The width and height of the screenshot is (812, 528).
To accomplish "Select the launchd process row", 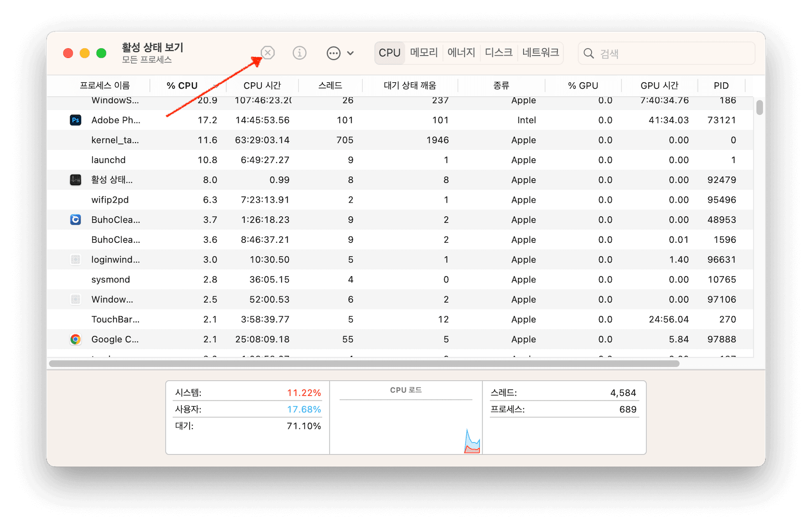I will [x=400, y=160].
